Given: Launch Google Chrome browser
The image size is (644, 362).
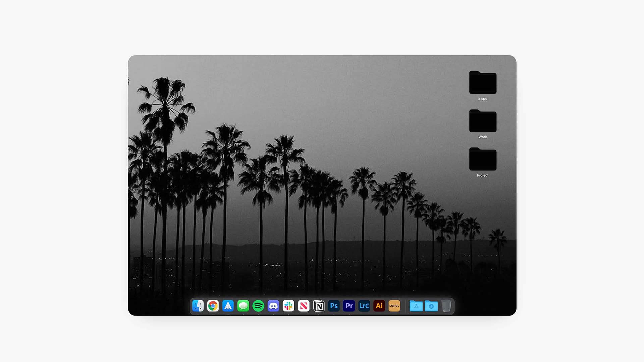Looking at the screenshot, I should pyautogui.click(x=213, y=305).
